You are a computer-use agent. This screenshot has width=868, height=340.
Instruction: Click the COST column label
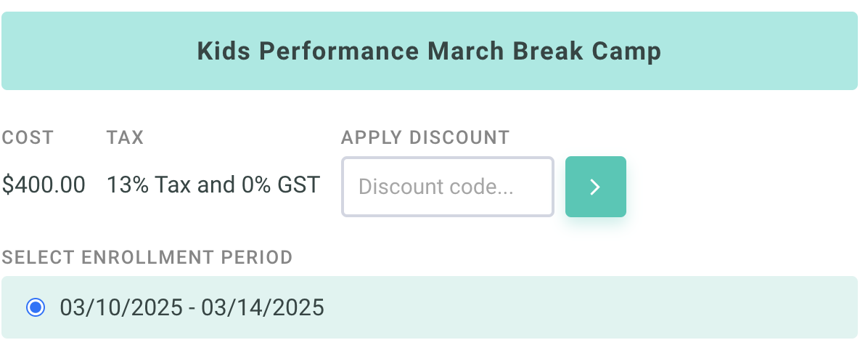coord(28,137)
